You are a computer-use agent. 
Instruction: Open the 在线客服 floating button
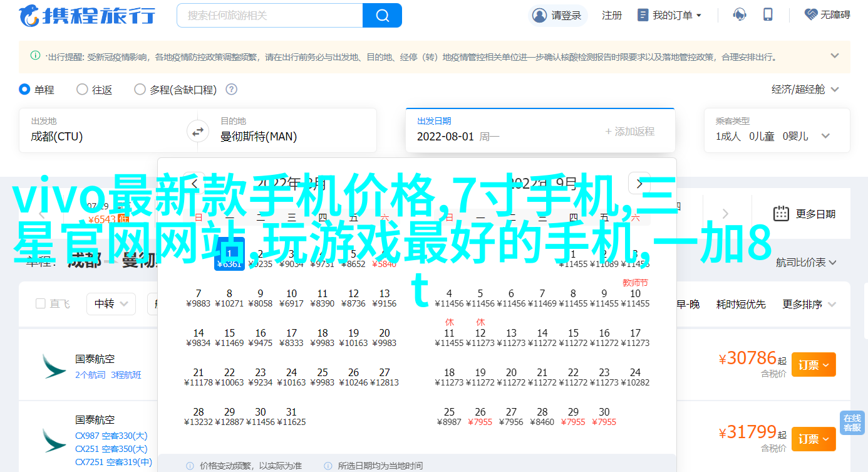852,423
